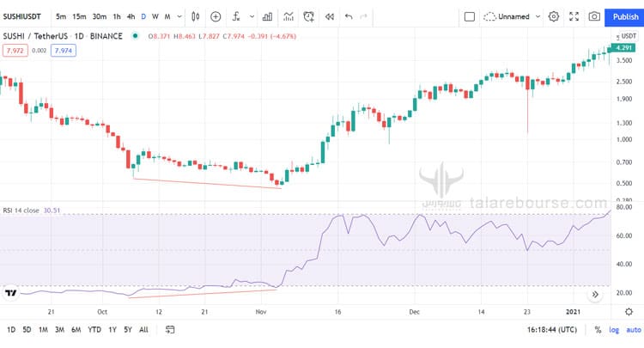Click the blue buy price 7.974
This screenshot has width=644, height=348.
64,51
